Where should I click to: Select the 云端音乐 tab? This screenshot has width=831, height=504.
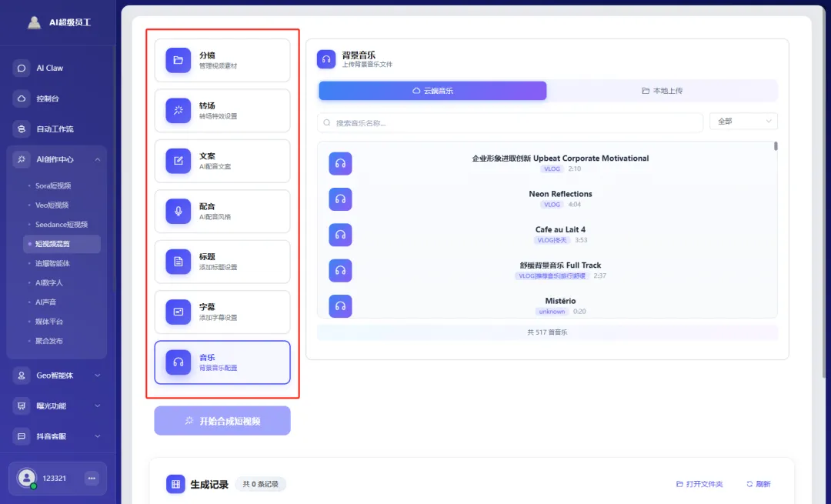click(x=432, y=90)
